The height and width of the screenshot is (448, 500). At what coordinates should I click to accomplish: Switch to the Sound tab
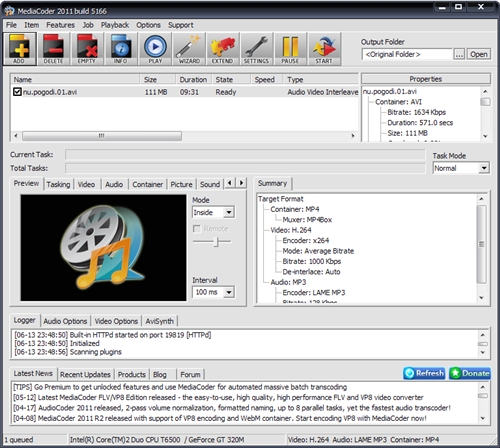(x=210, y=184)
